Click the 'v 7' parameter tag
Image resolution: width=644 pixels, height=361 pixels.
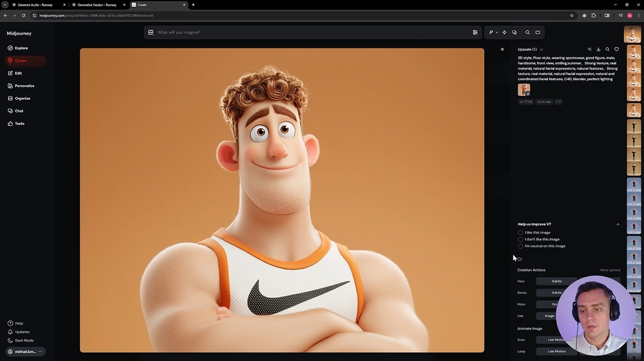(x=558, y=102)
